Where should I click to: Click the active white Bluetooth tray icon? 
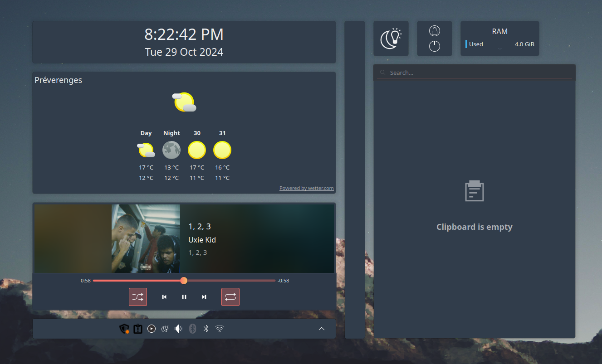206,329
